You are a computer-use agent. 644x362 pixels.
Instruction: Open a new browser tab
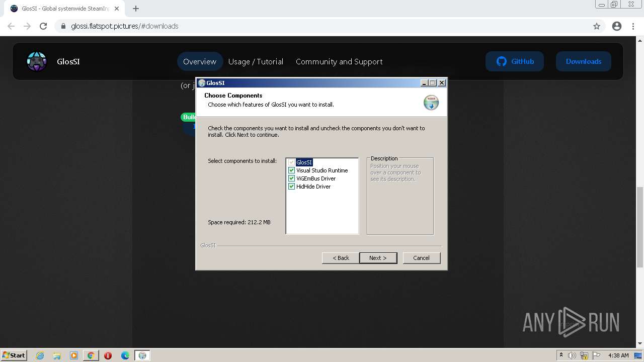click(x=136, y=9)
